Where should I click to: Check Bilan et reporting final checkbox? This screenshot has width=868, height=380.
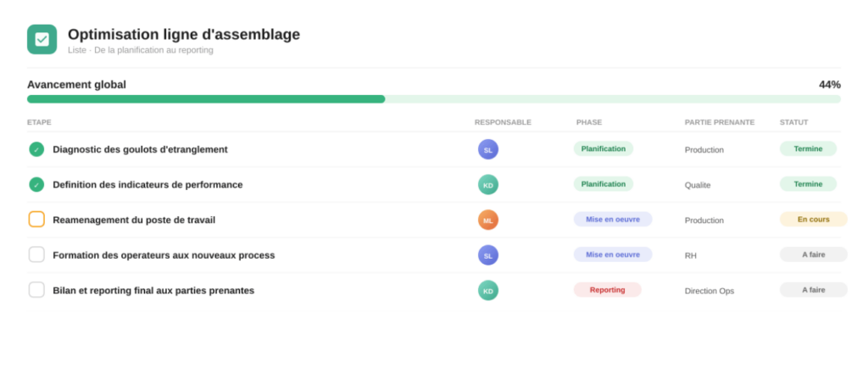(36, 290)
